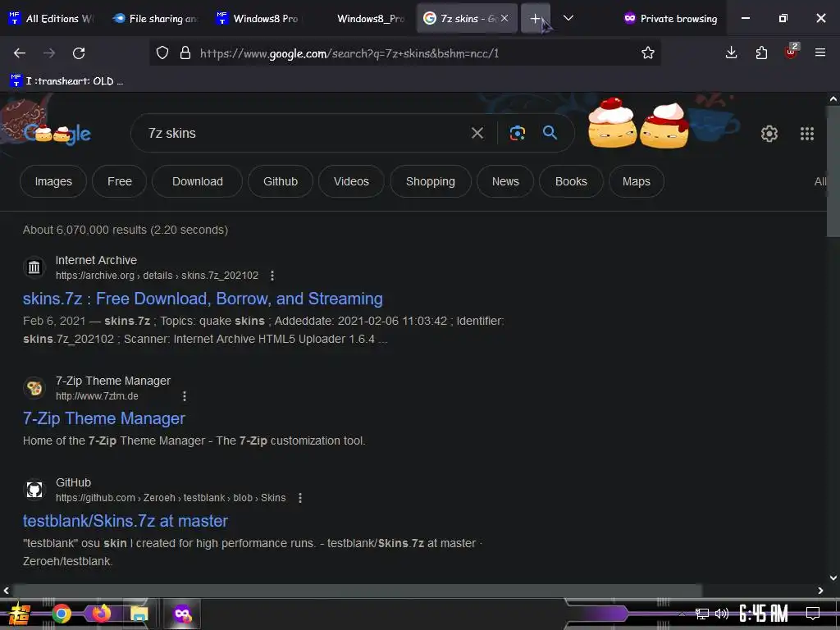This screenshot has height=630, width=840.
Task: Filter results by Shopping
Action: [x=430, y=181]
